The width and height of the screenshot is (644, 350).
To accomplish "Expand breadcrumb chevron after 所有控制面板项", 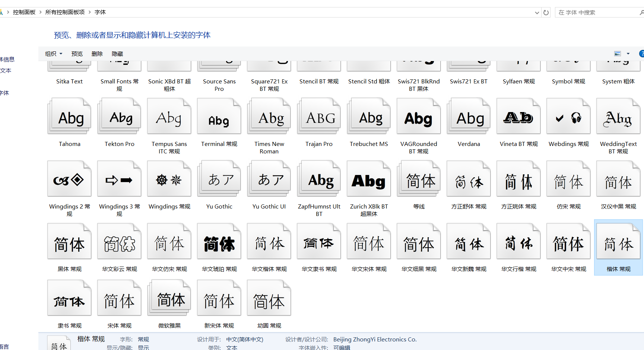I will (90, 12).
